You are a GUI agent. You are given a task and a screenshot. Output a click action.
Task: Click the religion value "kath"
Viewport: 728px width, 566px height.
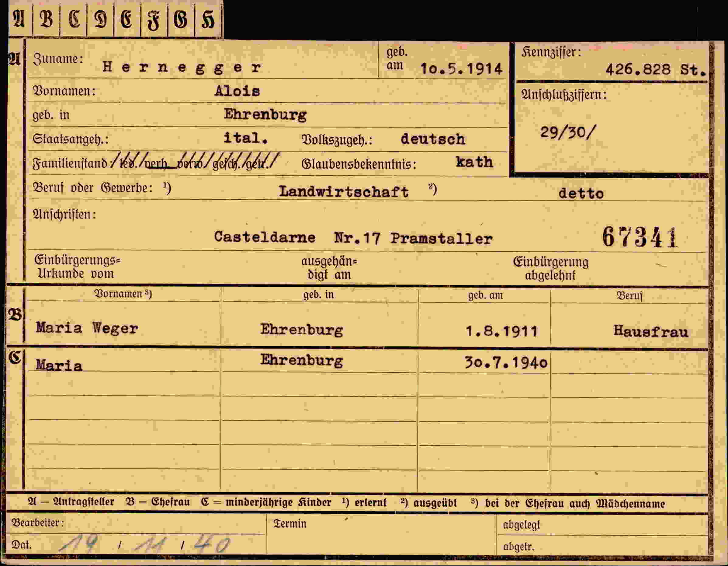(474, 162)
